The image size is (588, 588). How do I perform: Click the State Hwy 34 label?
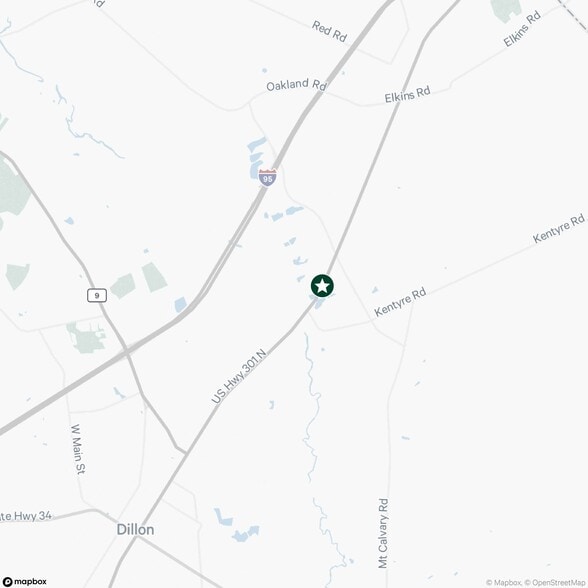pos(26,516)
